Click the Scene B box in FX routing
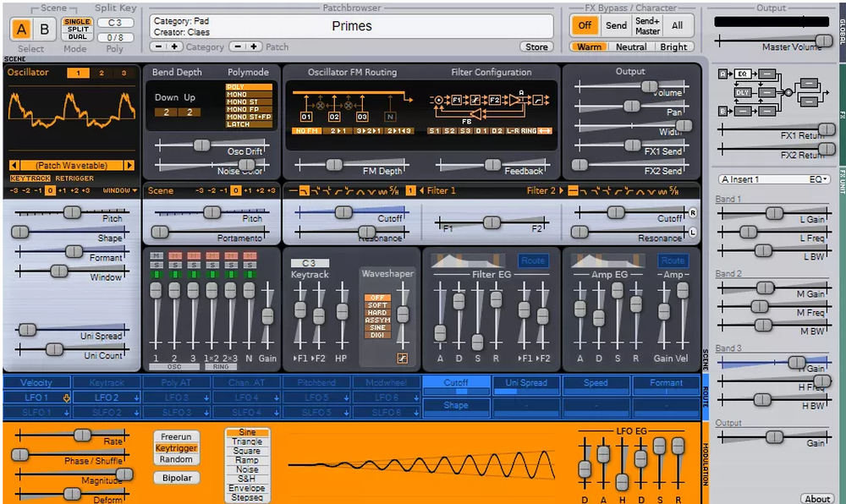This screenshot has width=846, height=504. coord(722,111)
